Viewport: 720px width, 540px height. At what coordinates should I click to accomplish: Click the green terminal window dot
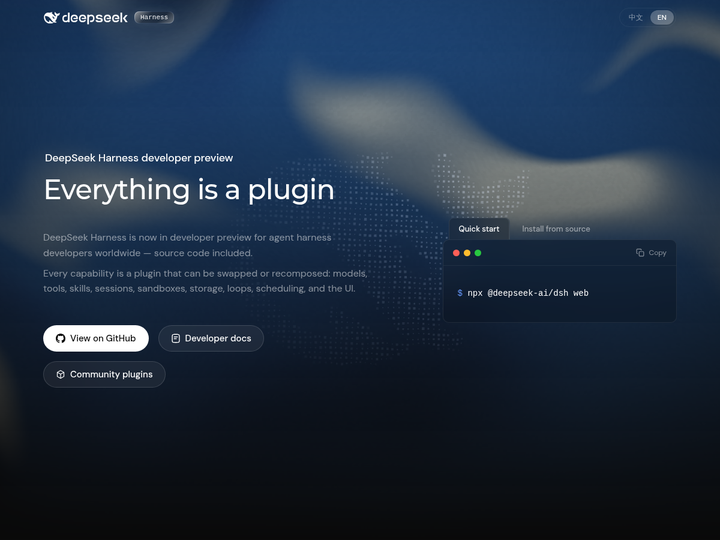(x=478, y=253)
